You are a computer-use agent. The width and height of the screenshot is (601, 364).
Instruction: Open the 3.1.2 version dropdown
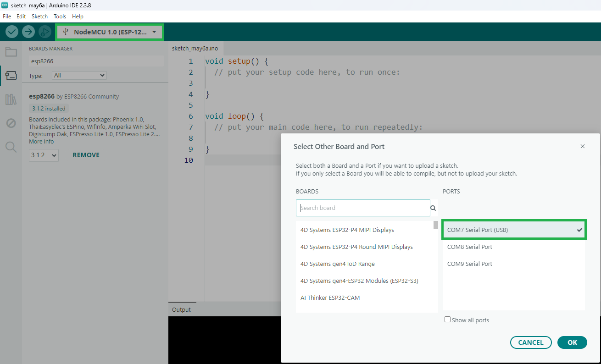[44, 155]
